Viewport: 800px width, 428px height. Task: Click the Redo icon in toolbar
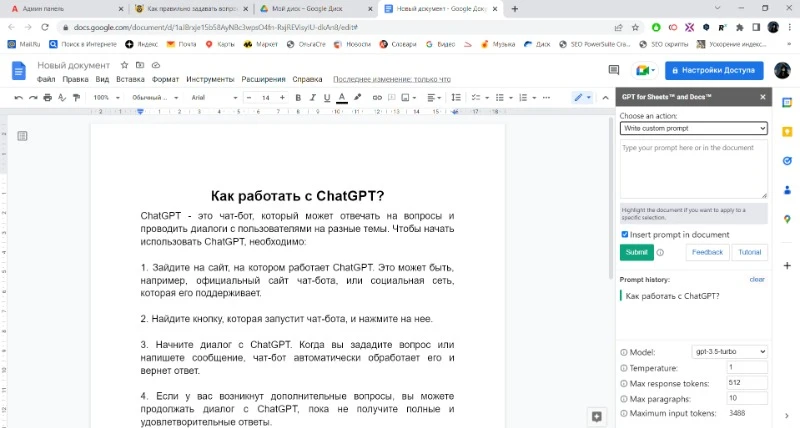point(33,97)
